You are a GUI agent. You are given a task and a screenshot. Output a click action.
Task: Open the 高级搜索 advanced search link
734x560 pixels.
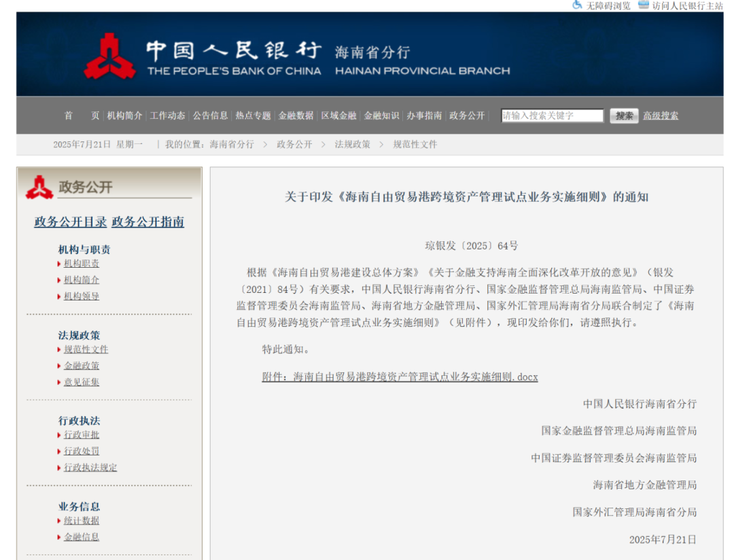(661, 116)
